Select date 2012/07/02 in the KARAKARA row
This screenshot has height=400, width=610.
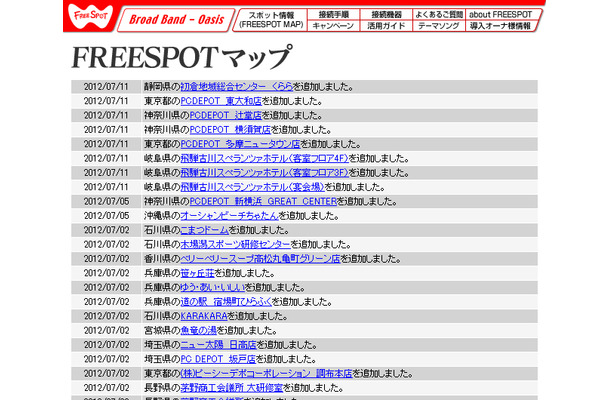pos(106,316)
